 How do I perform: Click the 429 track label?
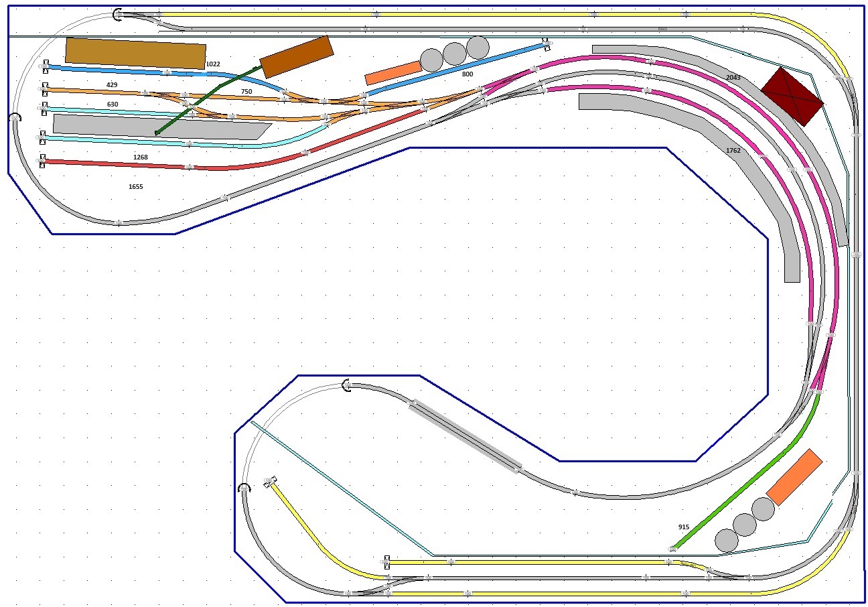tap(112, 85)
